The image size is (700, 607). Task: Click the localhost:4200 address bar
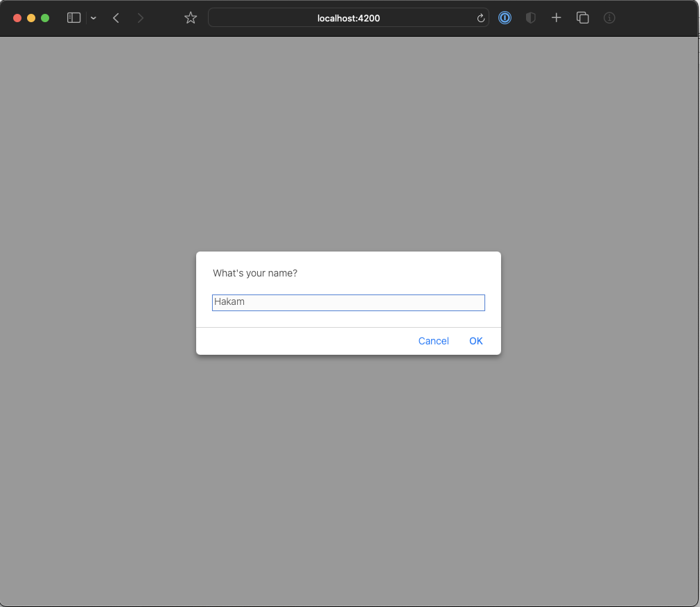point(348,18)
